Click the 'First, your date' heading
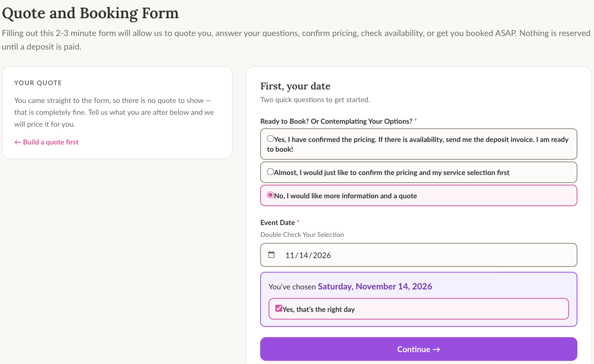The image size is (594, 364). [295, 86]
